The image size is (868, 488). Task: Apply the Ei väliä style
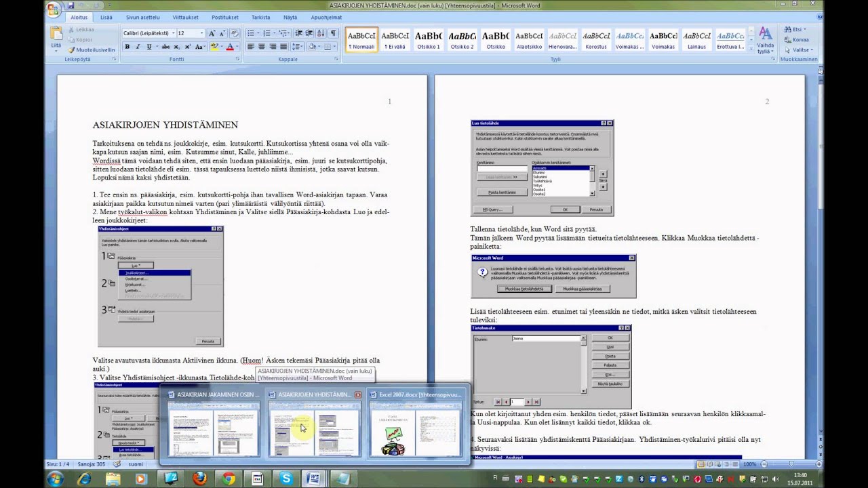point(395,40)
